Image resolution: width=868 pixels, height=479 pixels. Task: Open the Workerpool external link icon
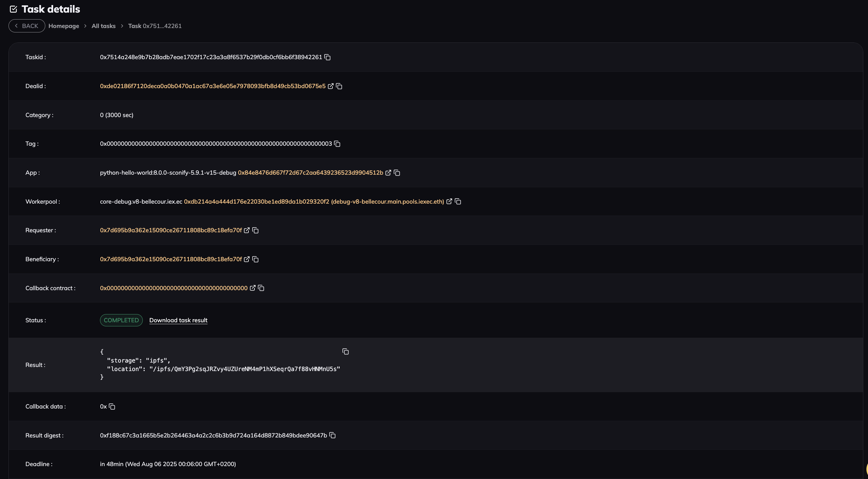click(x=449, y=202)
